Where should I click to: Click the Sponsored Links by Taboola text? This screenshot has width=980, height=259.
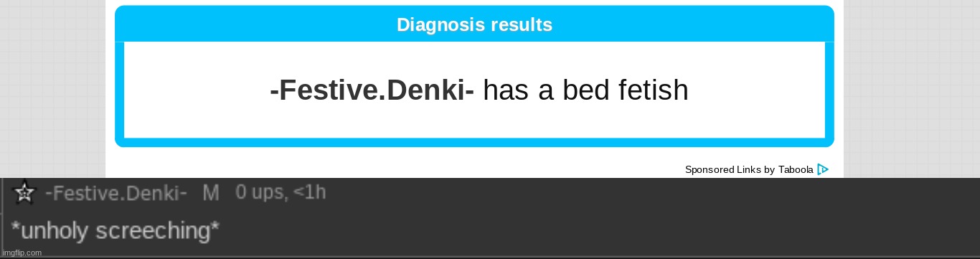click(x=749, y=170)
